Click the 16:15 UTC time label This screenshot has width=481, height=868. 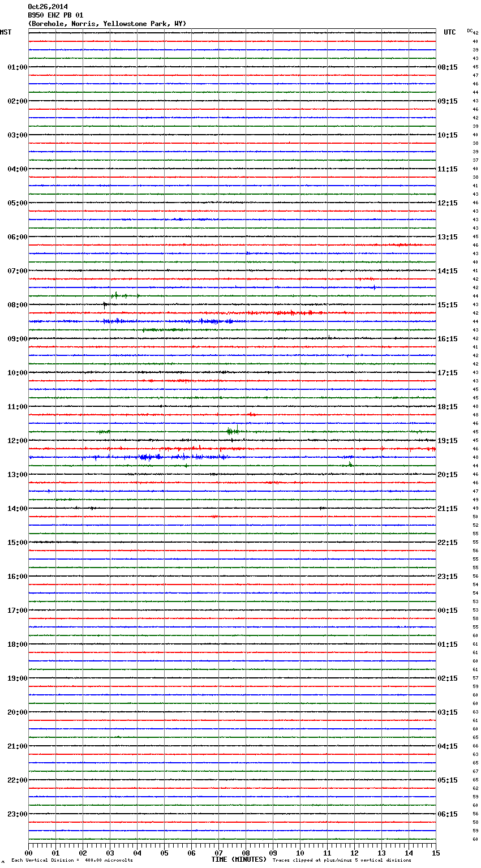(x=448, y=339)
